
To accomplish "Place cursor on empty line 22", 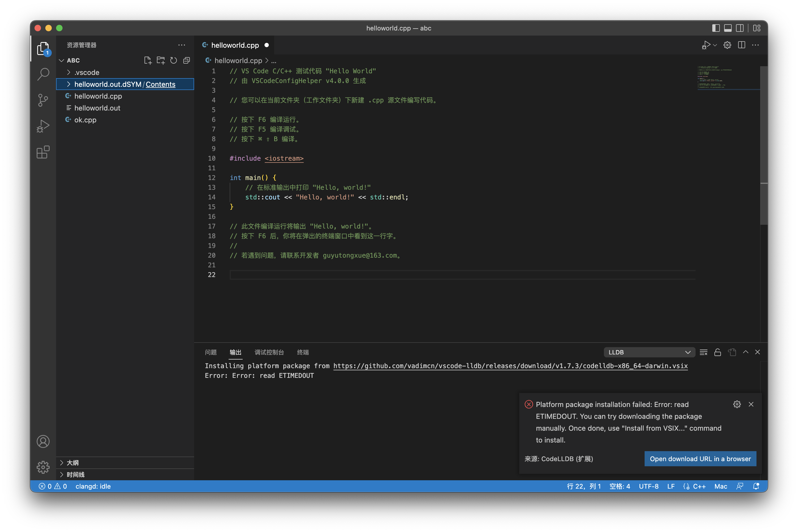I will (462, 275).
